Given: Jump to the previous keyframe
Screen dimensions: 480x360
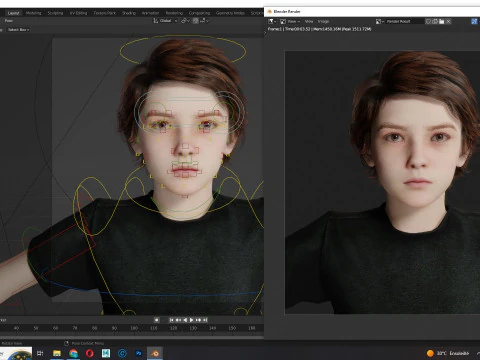Looking at the screenshot, I should coord(178,320).
